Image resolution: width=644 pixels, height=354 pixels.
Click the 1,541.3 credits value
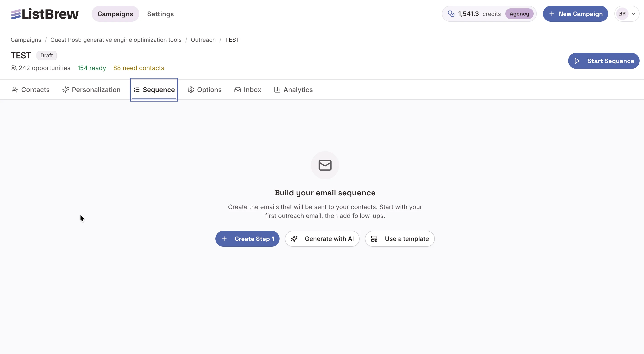coord(468,14)
